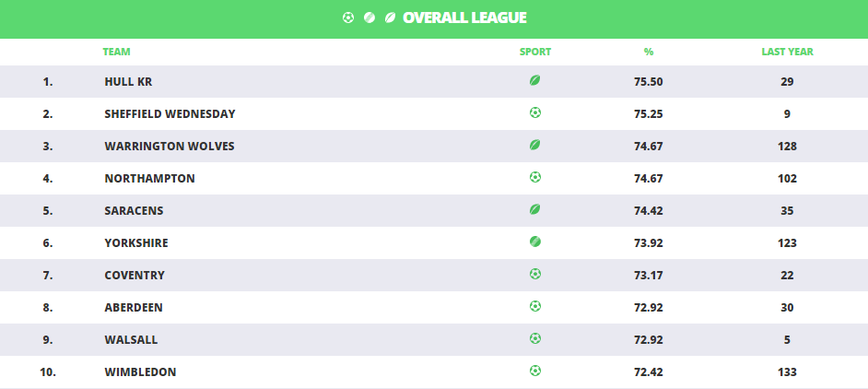Click the rugby icon in the Saracens row
Image resolution: width=868 pixels, height=389 pixels.
pyautogui.click(x=534, y=209)
